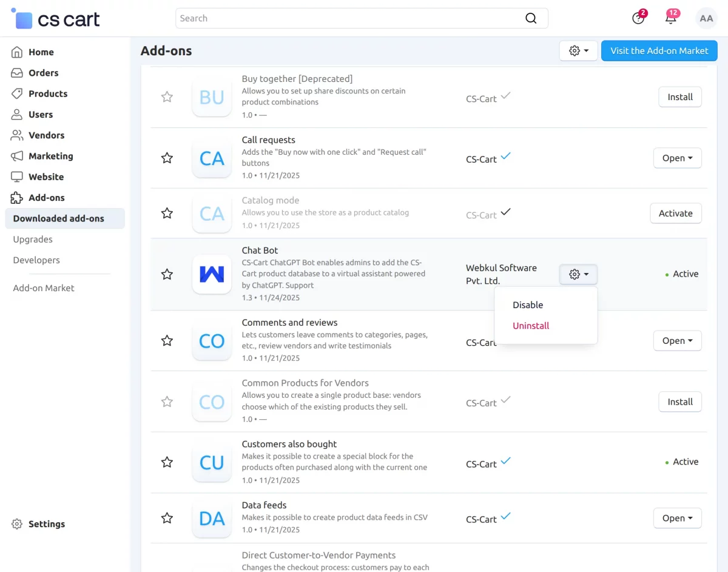The image size is (728, 572).
Task: Expand the Open dropdown for Call requests
Action: pos(677,158)
